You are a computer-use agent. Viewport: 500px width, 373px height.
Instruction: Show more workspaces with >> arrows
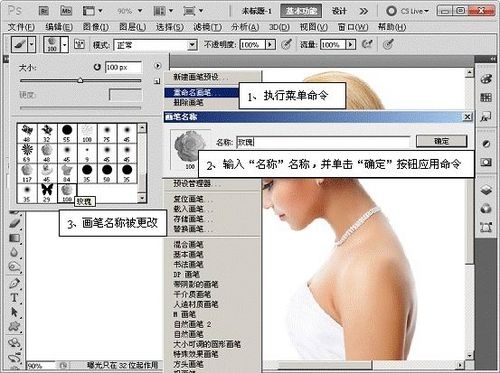pyautogui.click(x=364, y=11)
